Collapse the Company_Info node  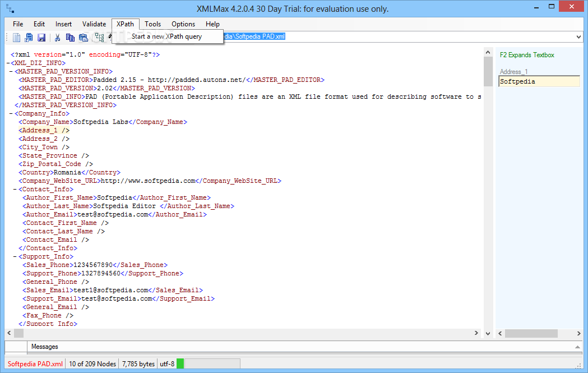click(x=11, y=113)
